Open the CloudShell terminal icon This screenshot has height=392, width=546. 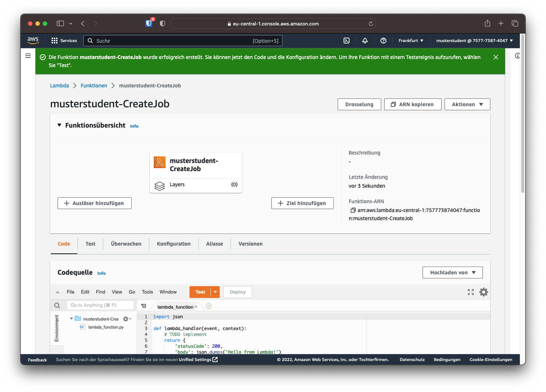coord(347,41)
